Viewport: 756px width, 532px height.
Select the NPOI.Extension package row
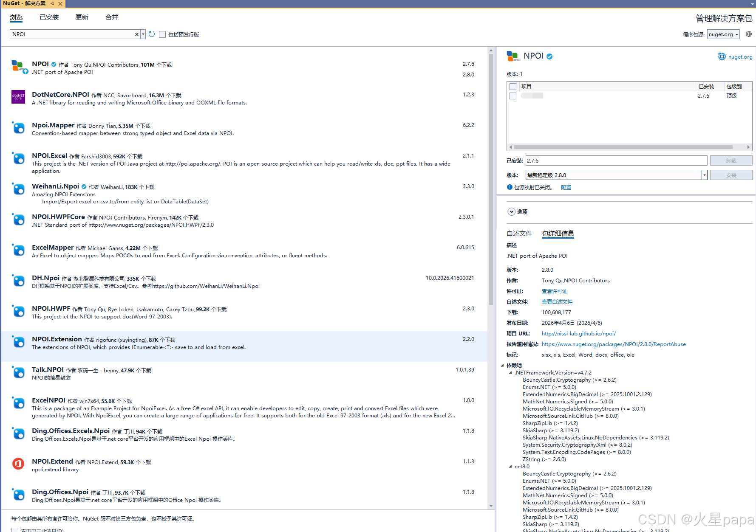pyautogui.click(x=244, y=346)
